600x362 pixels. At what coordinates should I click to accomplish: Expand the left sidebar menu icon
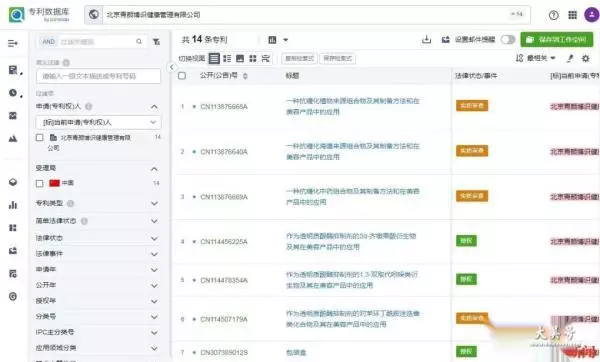(13, 43)
